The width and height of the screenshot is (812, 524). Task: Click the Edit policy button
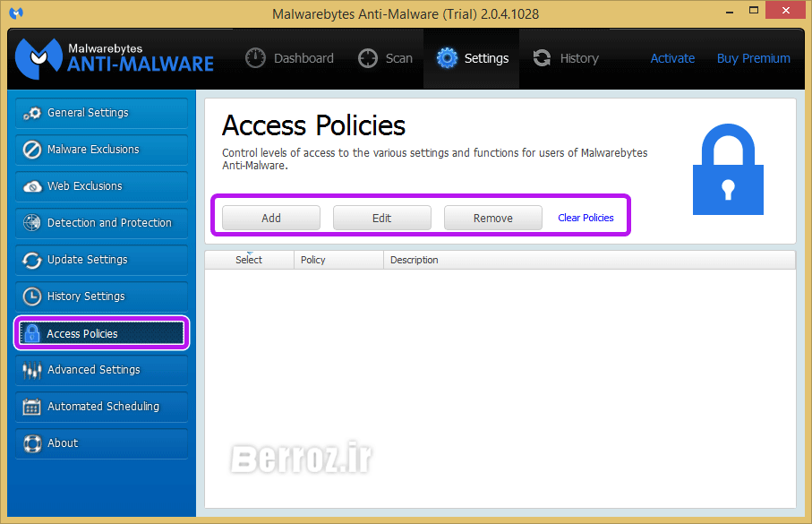click(x=381, y=218)
